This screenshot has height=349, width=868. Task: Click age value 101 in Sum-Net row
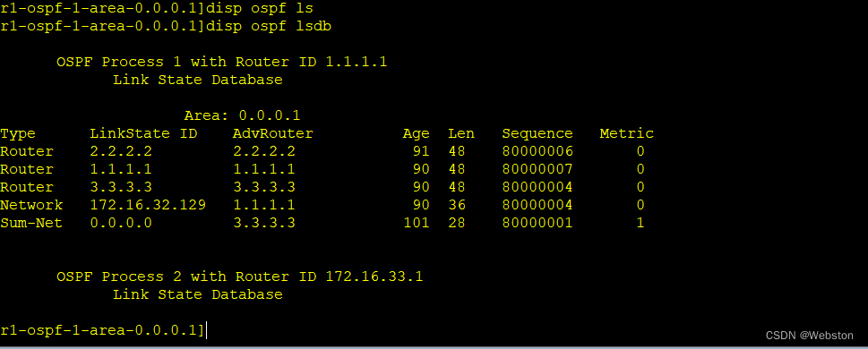coord(417,223)
